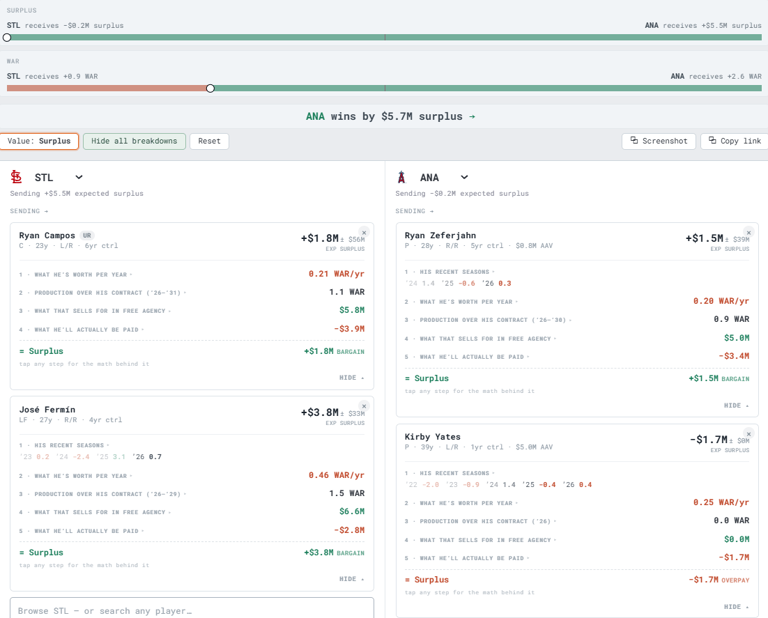Click the Copy link button
The image size is (768, 618).
click(734, 141)
